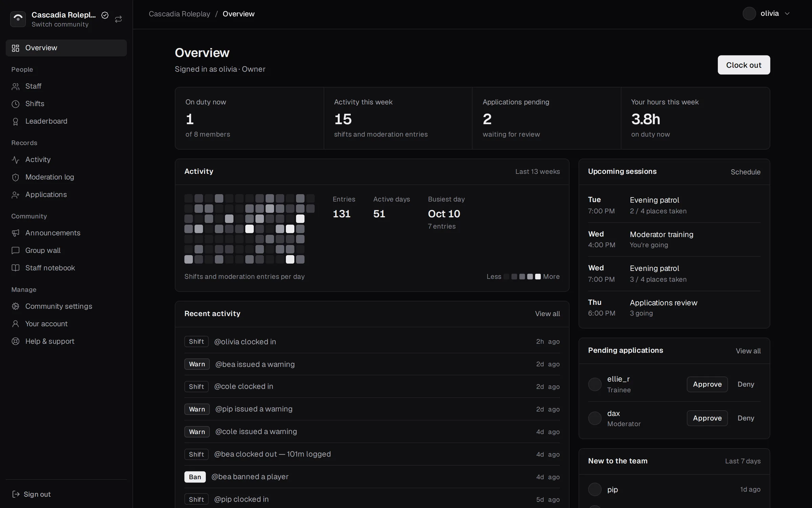
Task: Click the Moderation log shield icon
Action: pos(16,177)
